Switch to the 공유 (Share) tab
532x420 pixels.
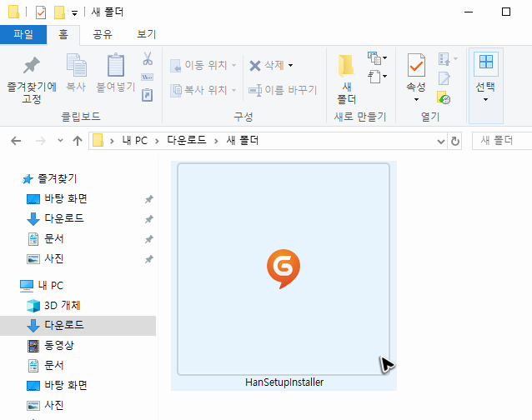point(103,34)
